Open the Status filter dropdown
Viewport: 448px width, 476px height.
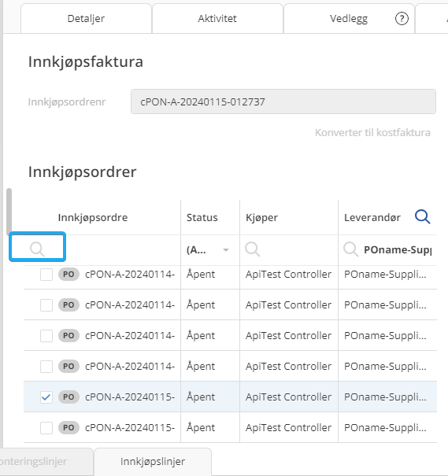pos(208,250)
